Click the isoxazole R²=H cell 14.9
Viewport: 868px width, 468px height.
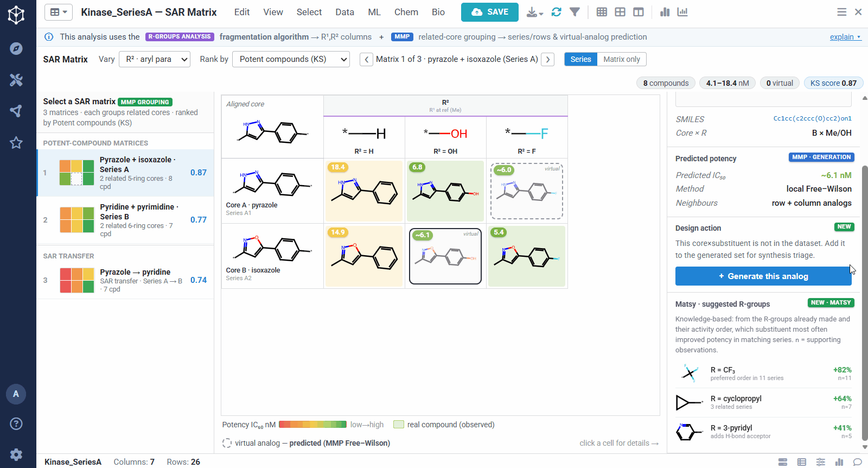click(364, 256)
